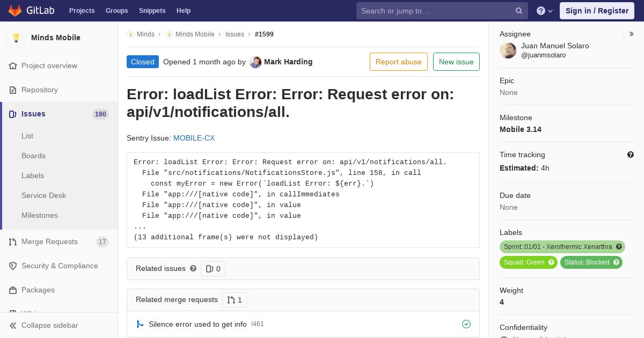Open the Silence error used to get info link
This screenshot has height=338, width=644.
197,324
